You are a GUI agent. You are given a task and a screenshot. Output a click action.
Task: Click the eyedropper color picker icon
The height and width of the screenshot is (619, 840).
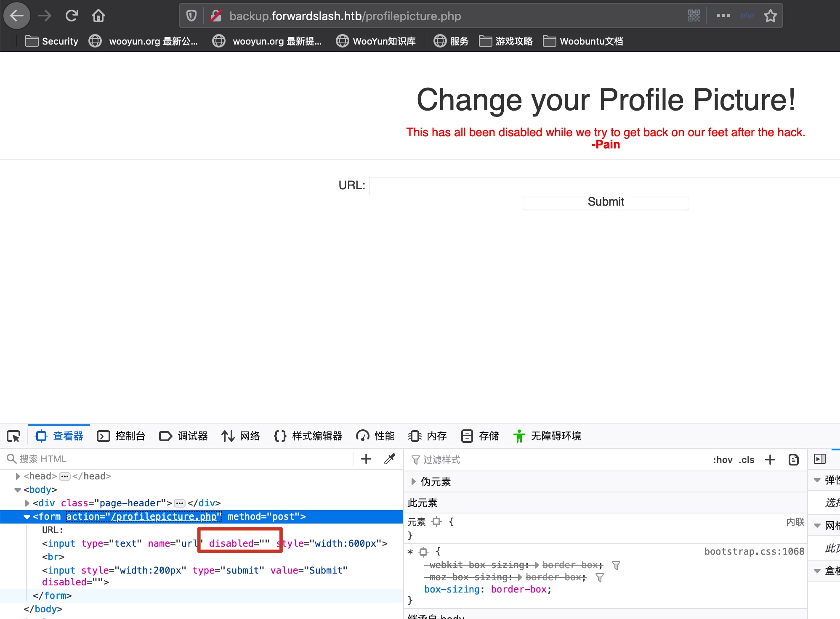click(x=390, y=459)
